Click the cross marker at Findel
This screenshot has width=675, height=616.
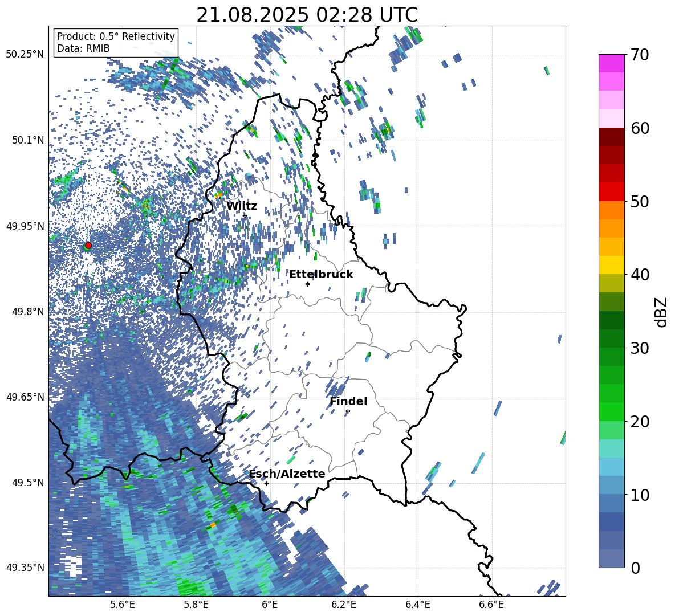348,411
